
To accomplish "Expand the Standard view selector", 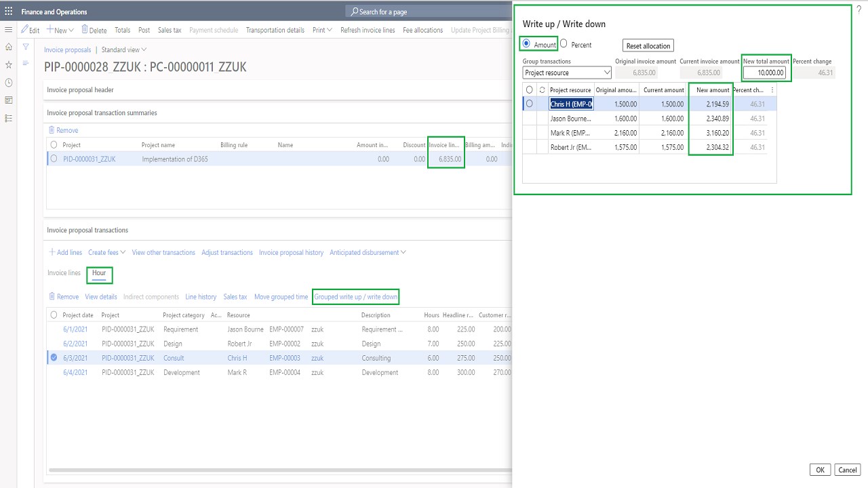I will [x=123, y=49].
